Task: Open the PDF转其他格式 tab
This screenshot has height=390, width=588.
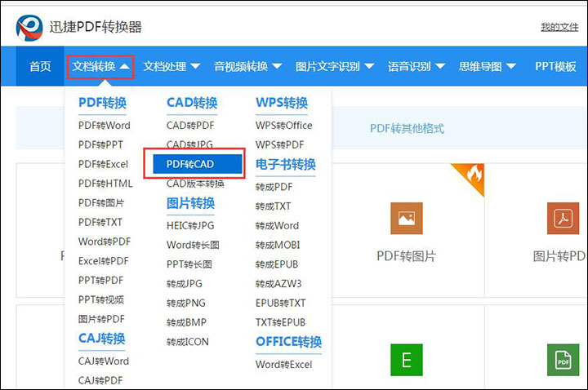Action: pyautogui.click(x=407, y=128)
